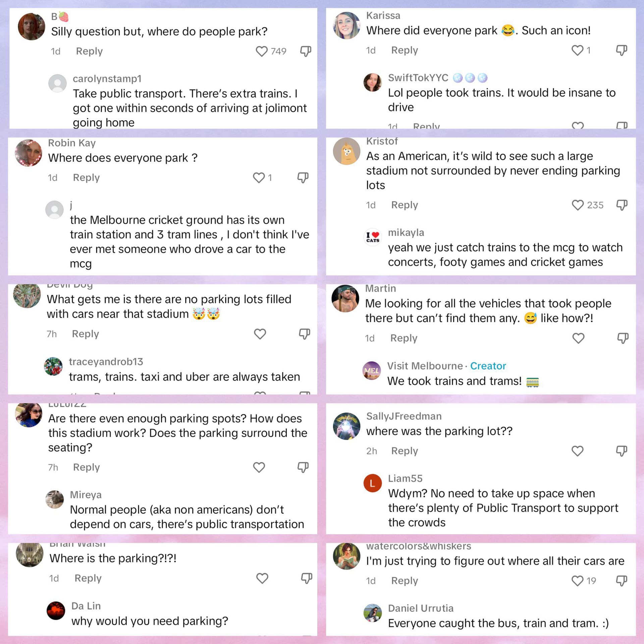The width and height of the screenshot is (644, 644).
Task: Like the 'no parking lots filled' comment
Action: click(x=260, y=334)
